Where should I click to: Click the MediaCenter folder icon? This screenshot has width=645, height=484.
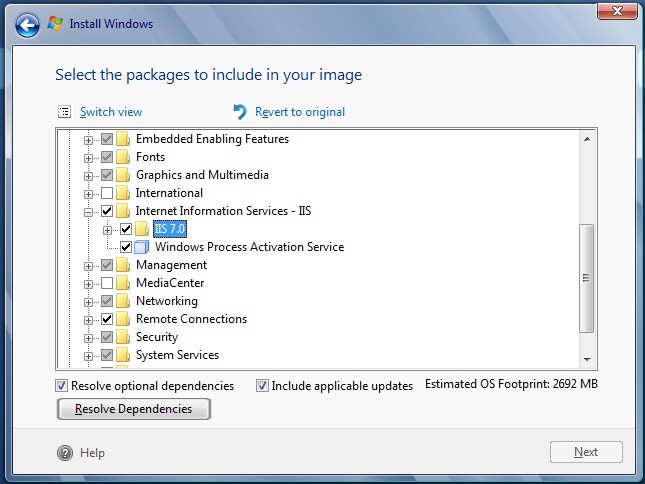click(x=123, y=283)
